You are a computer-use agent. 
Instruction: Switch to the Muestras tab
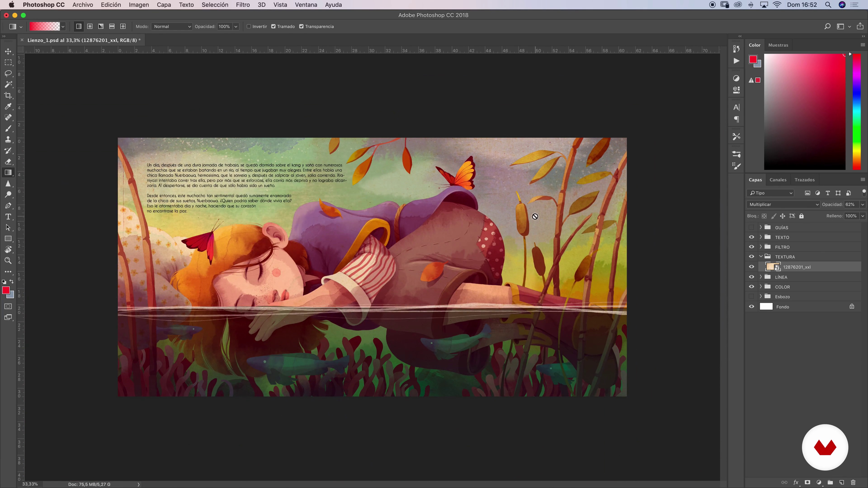778,45
